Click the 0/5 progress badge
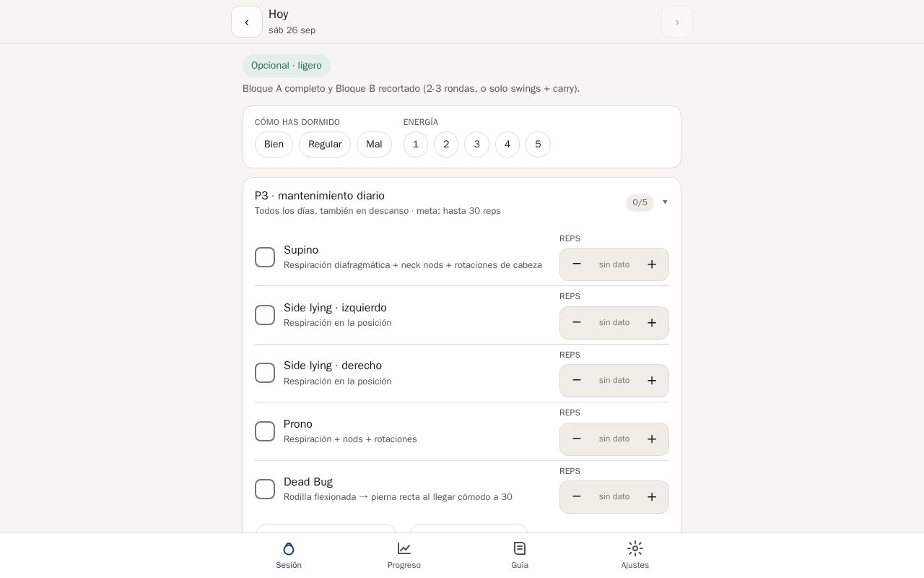The height and width of the screenshot is (578, 924). click(x=640, y=203)
